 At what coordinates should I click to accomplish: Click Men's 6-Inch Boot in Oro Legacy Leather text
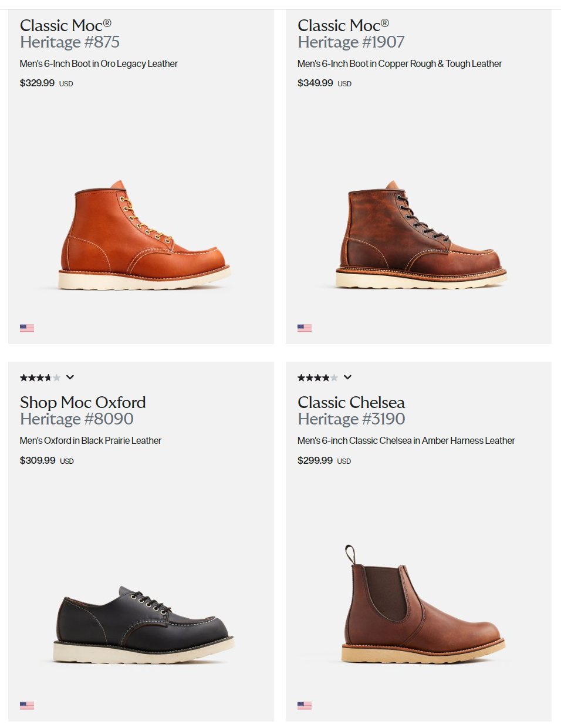tap(99, 64)
